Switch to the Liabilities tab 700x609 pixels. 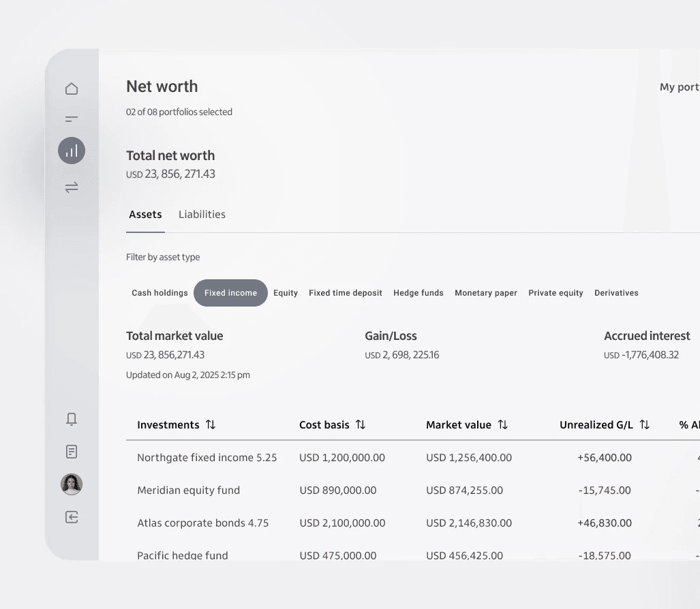(x=202, y=215)
